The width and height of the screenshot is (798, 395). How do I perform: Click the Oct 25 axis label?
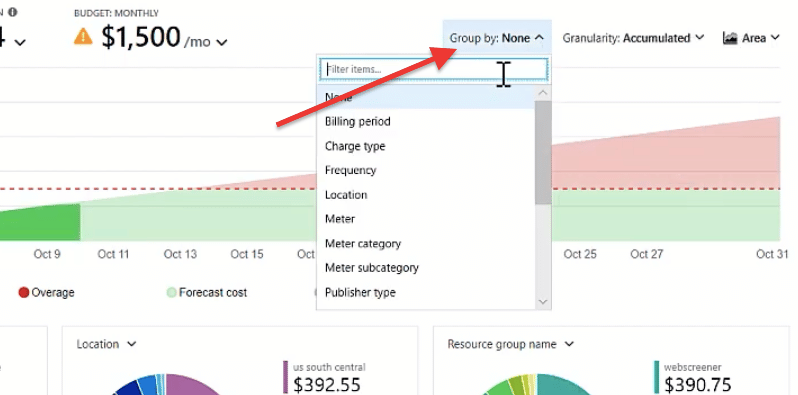(580, 254)
